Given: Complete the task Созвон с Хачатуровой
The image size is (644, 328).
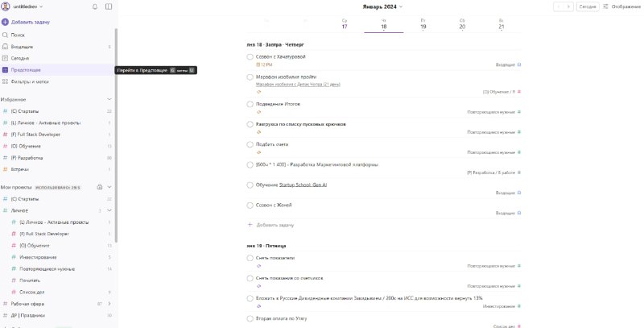Looking at the screenshot, I should coord(250,57).
